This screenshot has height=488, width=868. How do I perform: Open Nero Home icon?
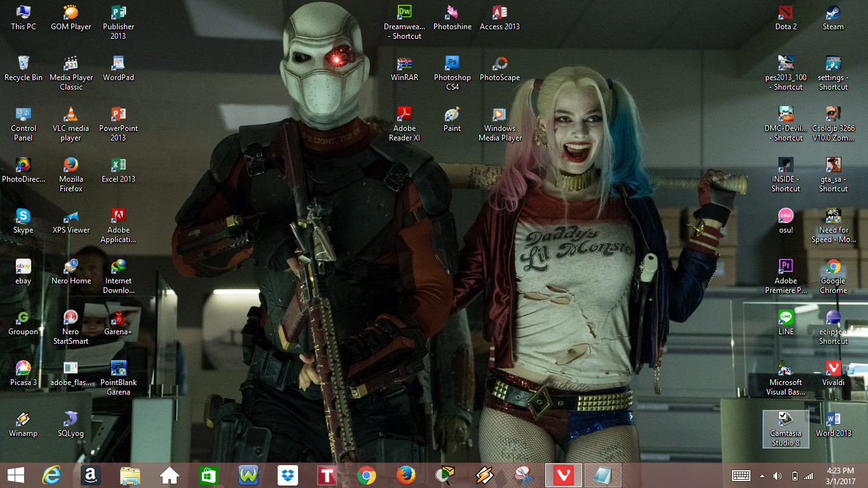coord(71,272)
